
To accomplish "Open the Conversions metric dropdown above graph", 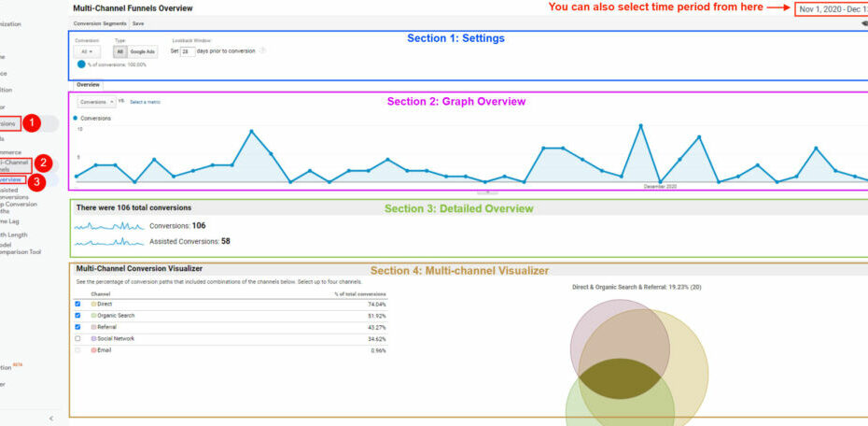I will coord(96,102).
